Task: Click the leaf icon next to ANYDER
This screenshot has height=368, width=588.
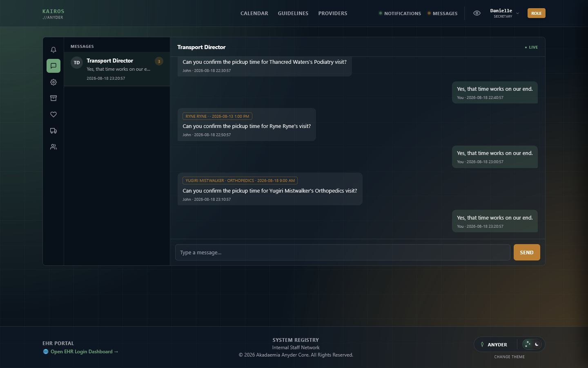Action: point(482,345)
